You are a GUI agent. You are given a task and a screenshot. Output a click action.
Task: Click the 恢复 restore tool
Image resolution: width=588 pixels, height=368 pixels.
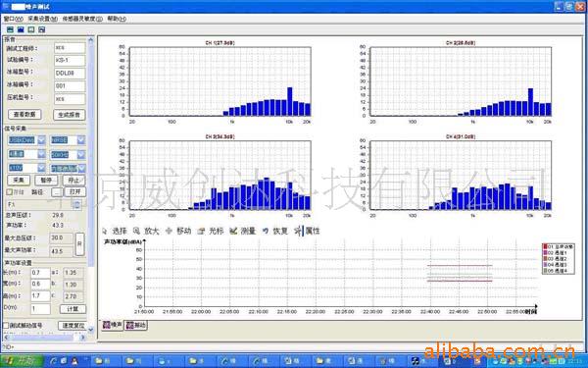pyautogui.click(x=274, y=231)
